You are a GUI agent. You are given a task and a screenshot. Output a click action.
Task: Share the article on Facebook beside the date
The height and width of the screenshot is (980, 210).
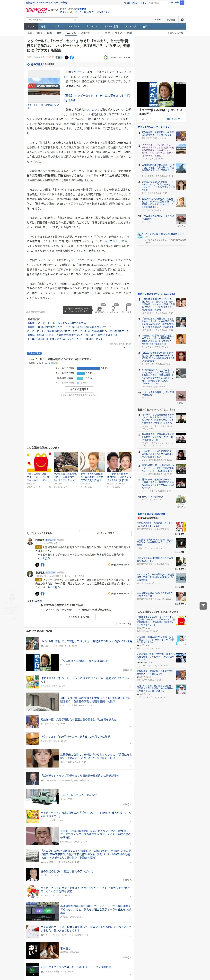pos(72,57)
